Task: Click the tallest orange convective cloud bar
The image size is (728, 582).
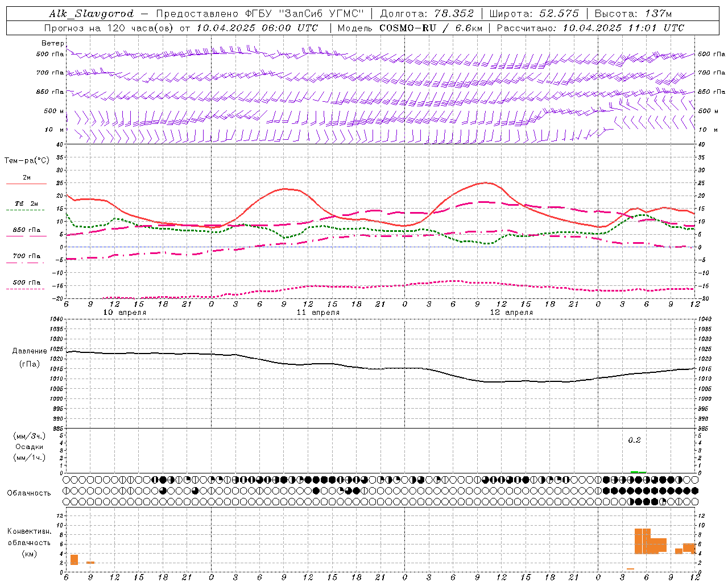Action: (x=643, y=541)
